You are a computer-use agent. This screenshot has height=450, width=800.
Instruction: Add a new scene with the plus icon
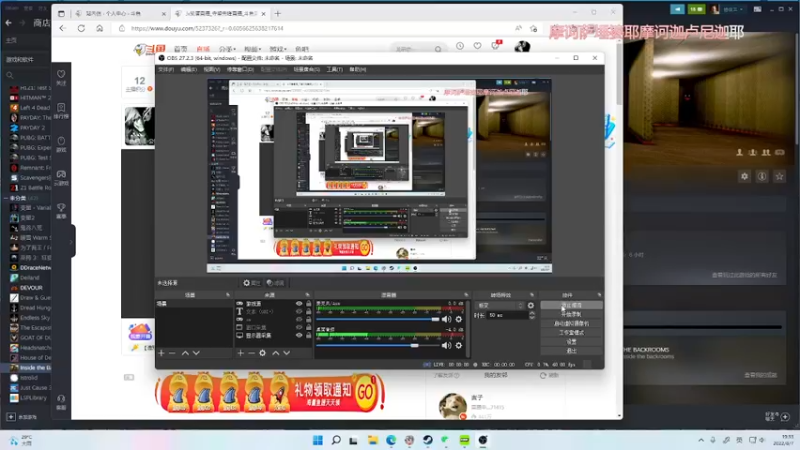pos(161,353)
